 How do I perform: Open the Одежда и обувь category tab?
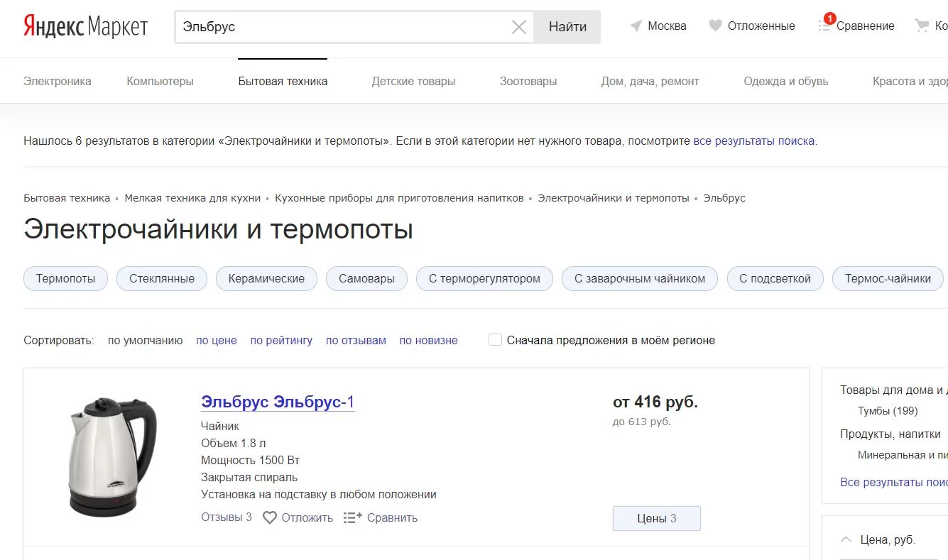click(x=786, y=81)
